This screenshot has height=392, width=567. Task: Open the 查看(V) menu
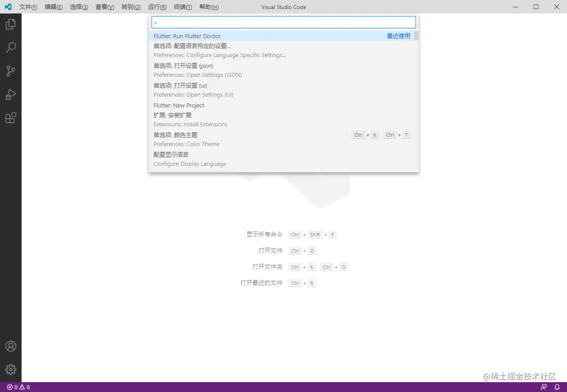(x=105, y=7)
